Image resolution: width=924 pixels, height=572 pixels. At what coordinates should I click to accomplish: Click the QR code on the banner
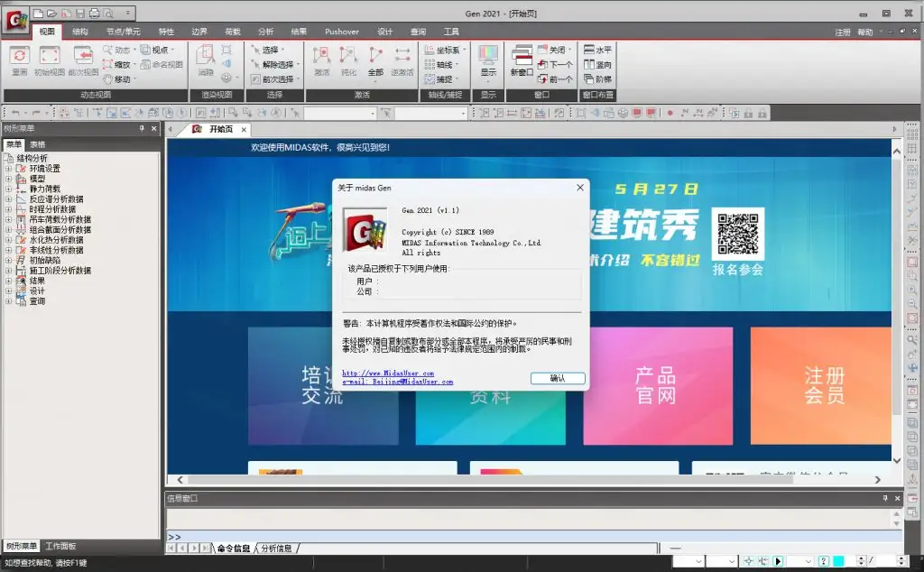[x=738, y=234]
